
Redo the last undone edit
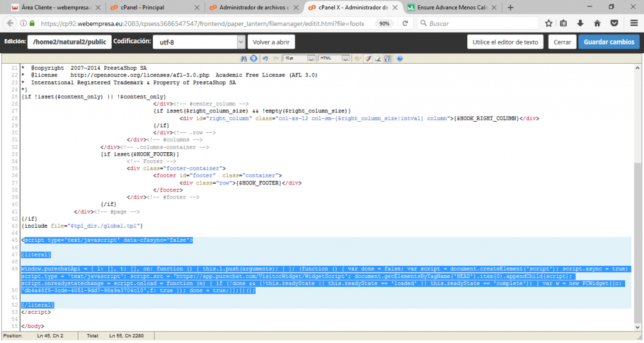276,59
